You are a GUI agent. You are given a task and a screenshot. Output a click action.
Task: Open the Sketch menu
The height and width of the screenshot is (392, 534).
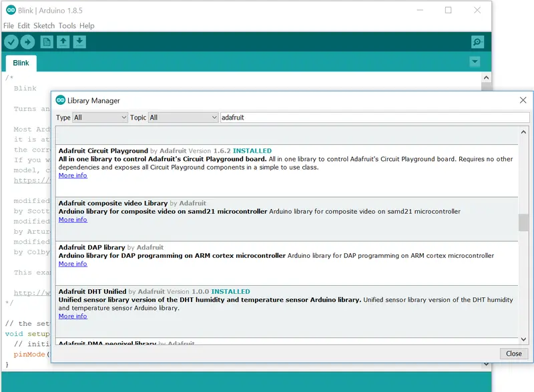pyautogui.click(x=44, y=25)
